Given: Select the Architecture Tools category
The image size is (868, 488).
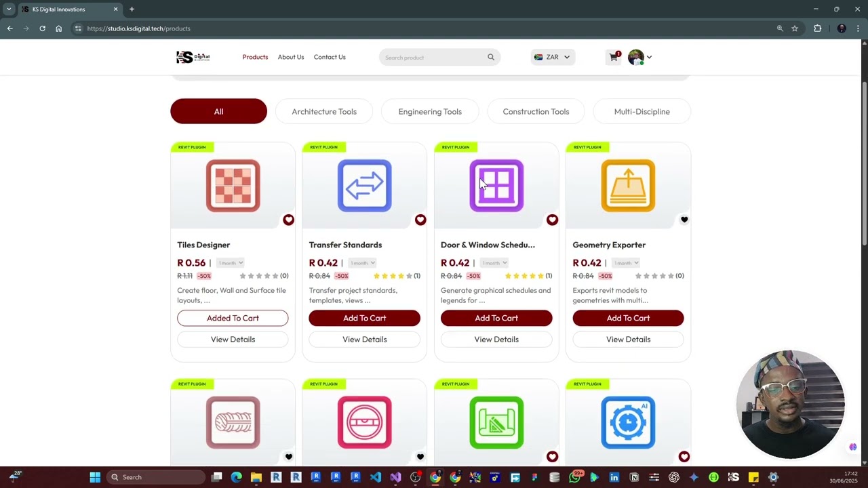Looking at the screenshot, I should tap(324, 111).
